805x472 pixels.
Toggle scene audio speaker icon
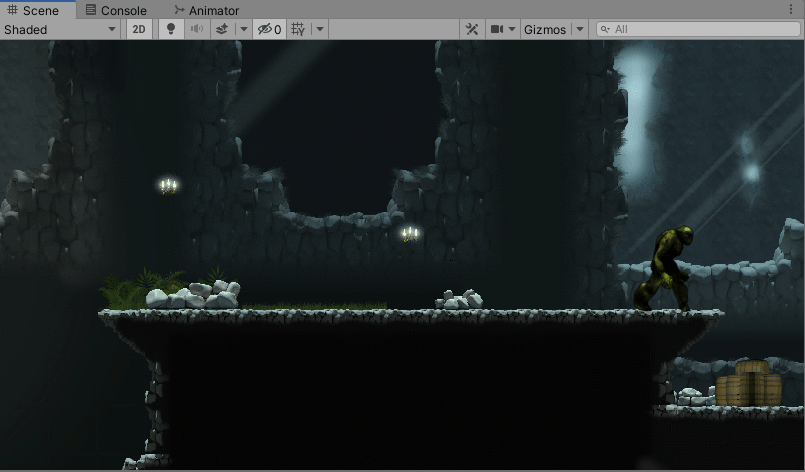197,29
